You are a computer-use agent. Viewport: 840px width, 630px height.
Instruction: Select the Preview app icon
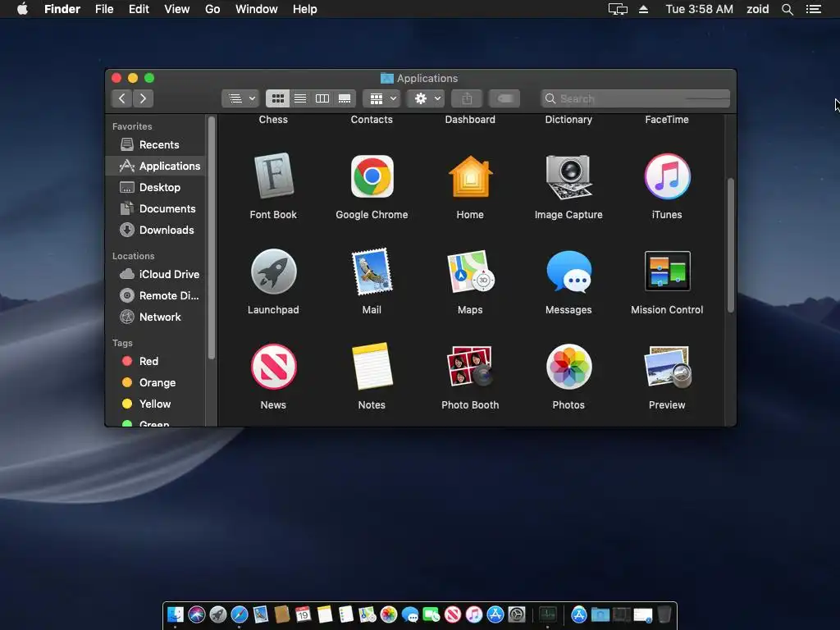(667, 367)
